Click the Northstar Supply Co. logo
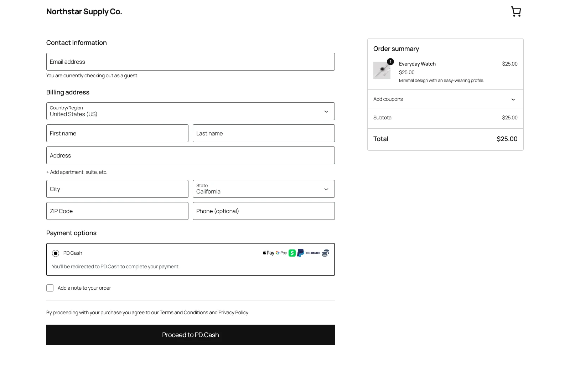 click(x=84, y=12)
